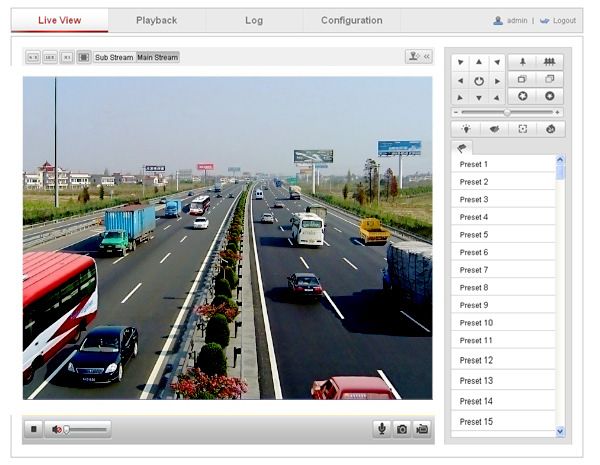Click the preset list scrollbar thumb
The image size is (600, 465).
point(560,171)
